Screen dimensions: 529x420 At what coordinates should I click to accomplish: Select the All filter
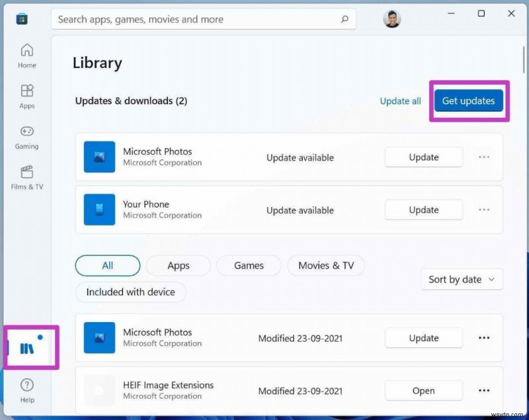[108, 265]
